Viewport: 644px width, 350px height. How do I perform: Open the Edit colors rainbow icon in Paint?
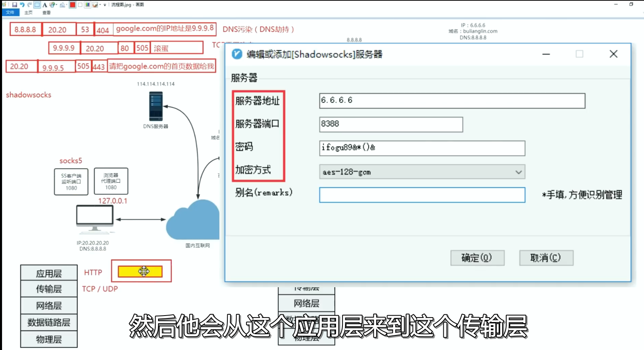(88, 5)
